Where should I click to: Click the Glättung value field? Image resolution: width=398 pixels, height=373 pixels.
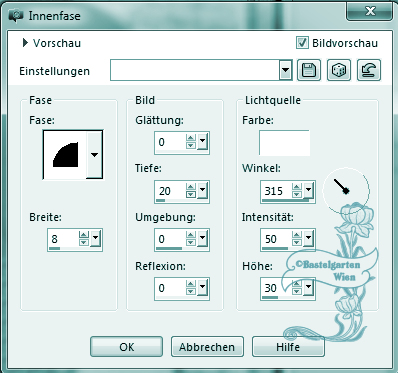[x=171, y=142]
